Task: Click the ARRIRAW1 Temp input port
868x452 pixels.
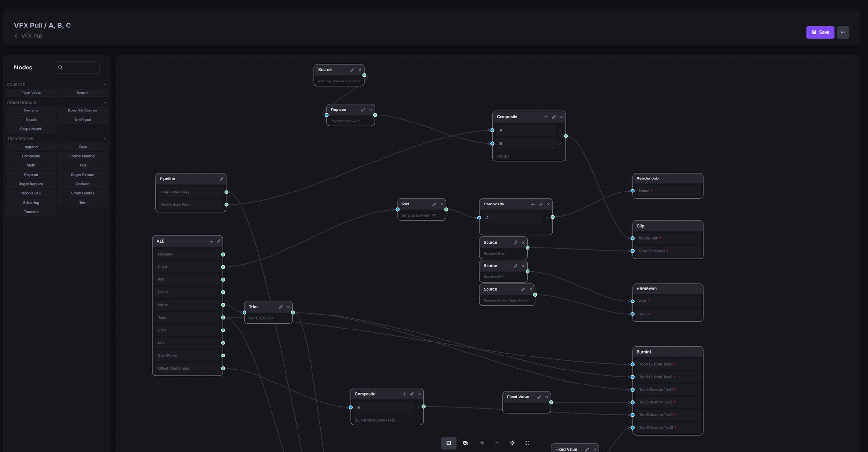Action: tap(633, 314)
